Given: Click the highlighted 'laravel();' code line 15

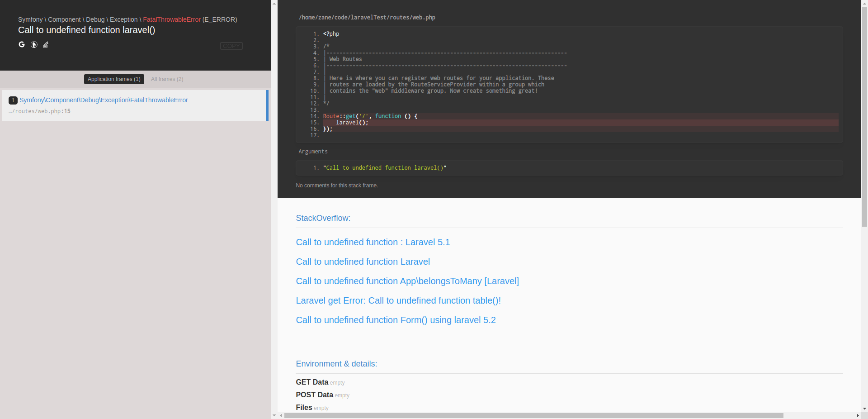Looking at the screenshot, I should click(x=580, y=123).
